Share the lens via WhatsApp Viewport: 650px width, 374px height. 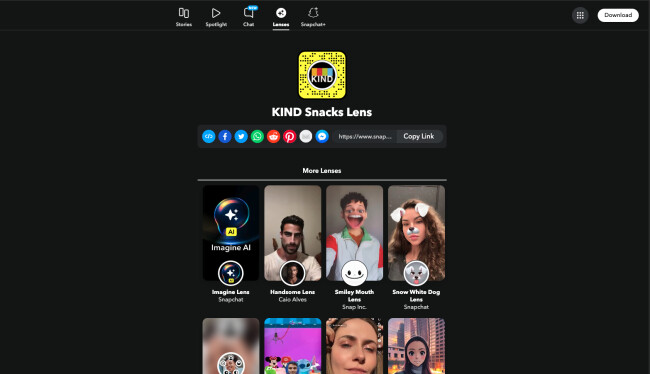[x=257, y=136]
